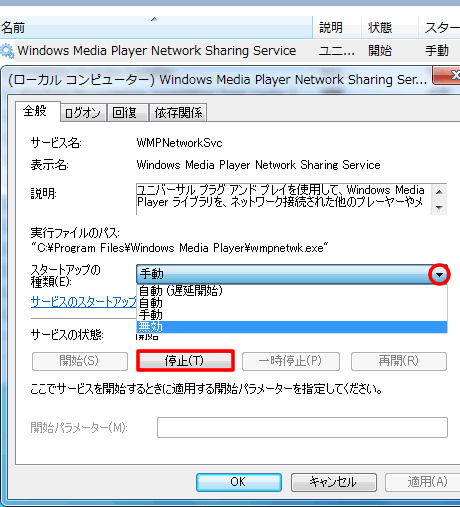Open the startup type dropdown arrow

pos(439,274)
